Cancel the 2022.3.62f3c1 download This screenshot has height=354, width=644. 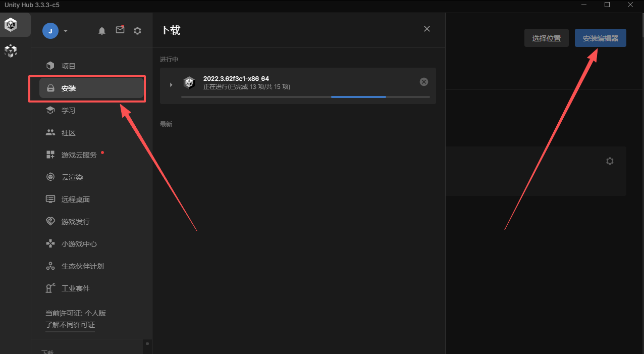[x=424, y=82]
